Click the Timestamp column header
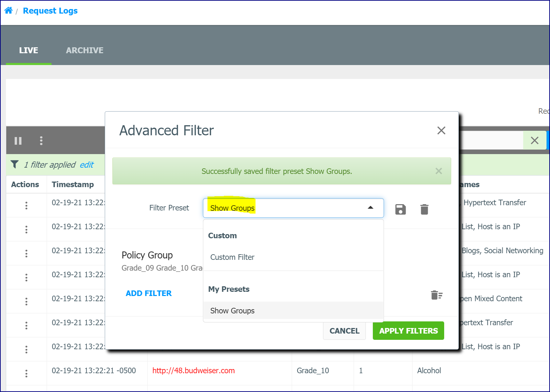 (x=73, y=184)
